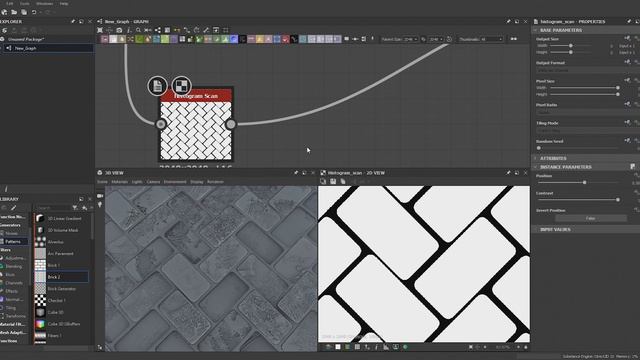Open the Help menu
640x360 pixels.
pos(64,4)
